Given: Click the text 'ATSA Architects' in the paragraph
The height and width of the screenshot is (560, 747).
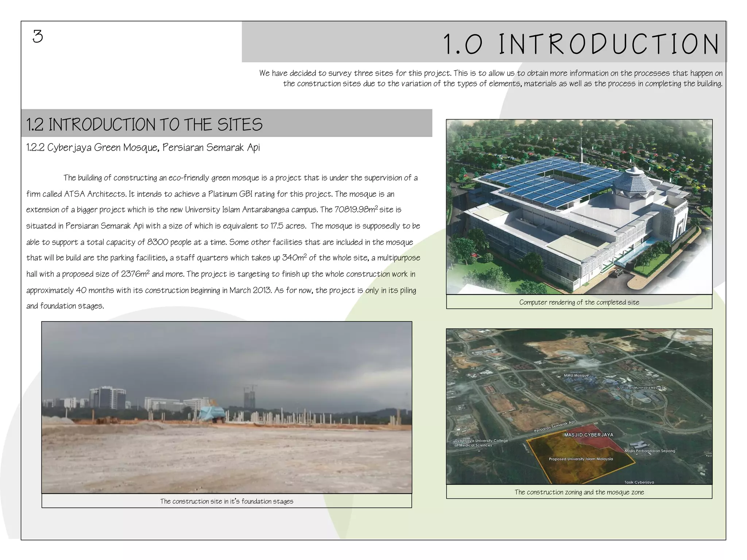Looking at the screenshot, I should pos(95,194).
